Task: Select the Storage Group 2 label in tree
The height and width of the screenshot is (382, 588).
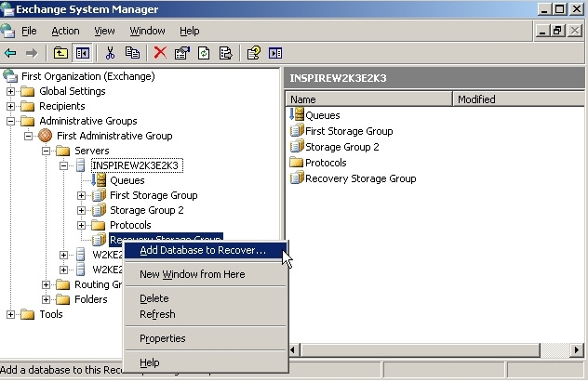Action: 147,210
